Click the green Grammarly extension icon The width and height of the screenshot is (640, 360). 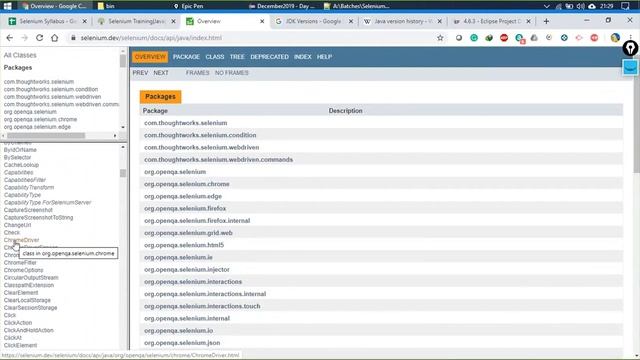coord(474,38)
